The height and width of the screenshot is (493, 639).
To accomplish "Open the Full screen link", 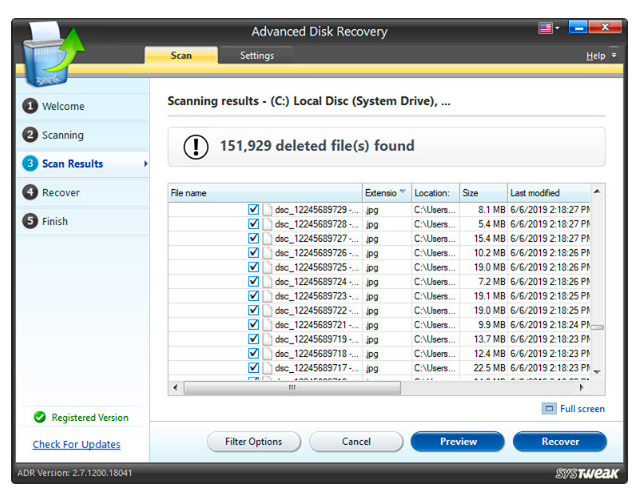I will pos(582,409).
